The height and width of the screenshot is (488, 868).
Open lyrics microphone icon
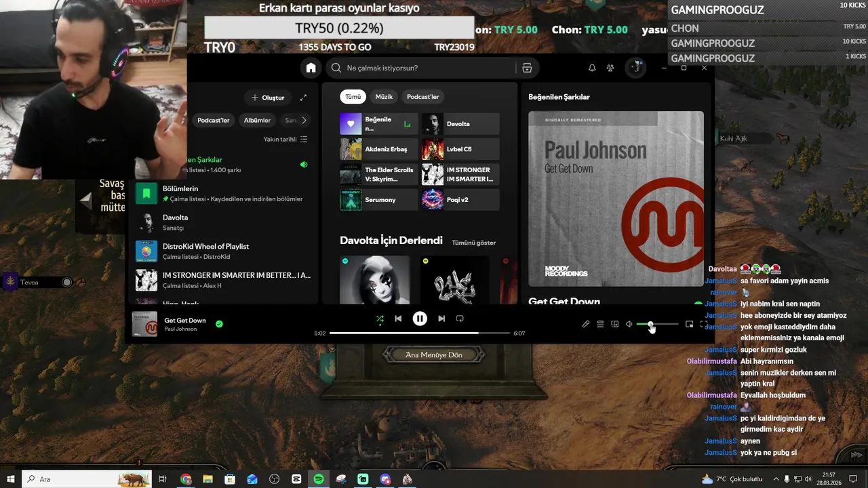pyautogui.click(x=586, y=324)
